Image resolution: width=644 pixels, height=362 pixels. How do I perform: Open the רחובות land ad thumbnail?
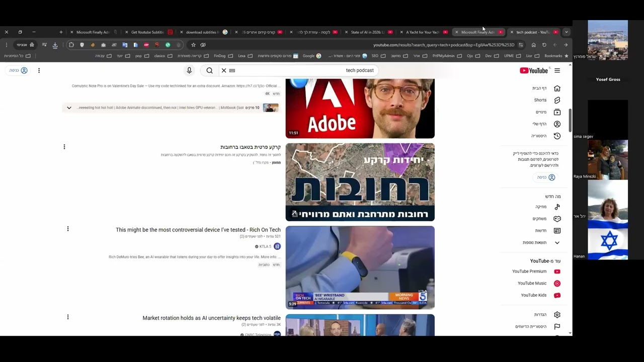coord(360,182)
